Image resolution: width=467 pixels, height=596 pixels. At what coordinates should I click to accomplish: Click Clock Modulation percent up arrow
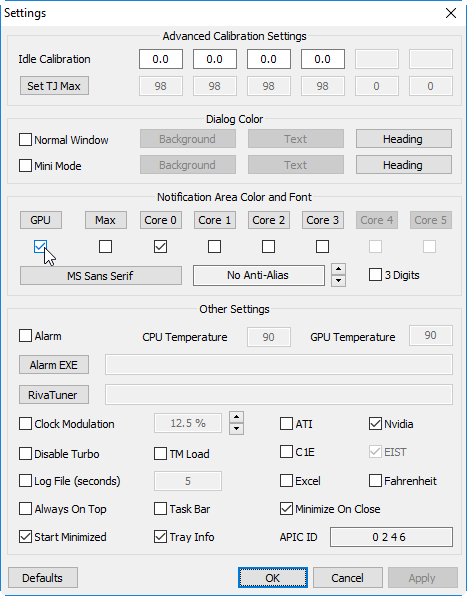pos(236,417)
